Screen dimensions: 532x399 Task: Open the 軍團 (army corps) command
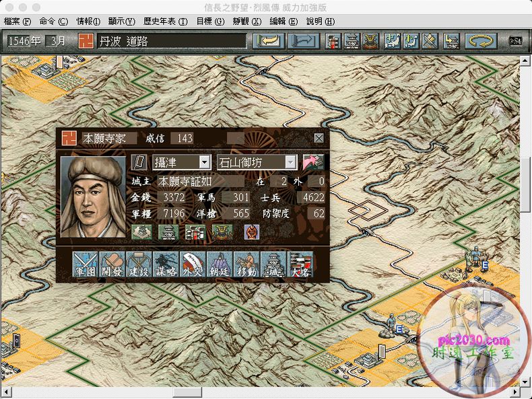click(85, 264)
